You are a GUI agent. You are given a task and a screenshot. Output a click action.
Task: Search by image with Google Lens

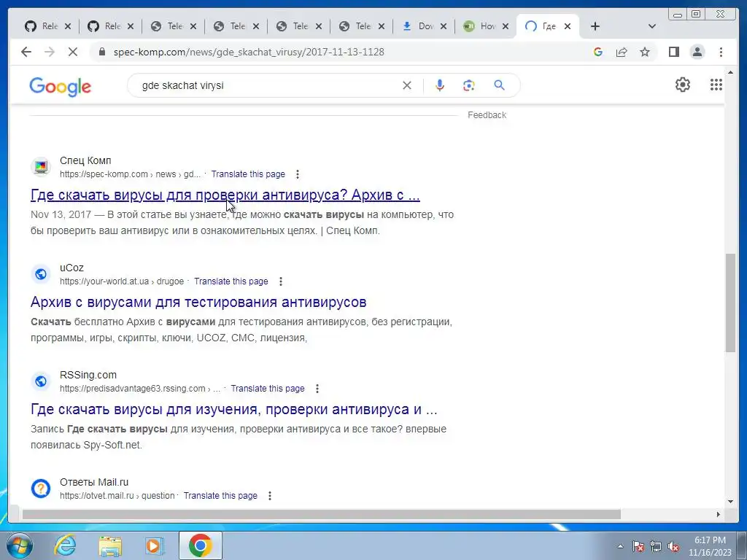tap(469, 85)
